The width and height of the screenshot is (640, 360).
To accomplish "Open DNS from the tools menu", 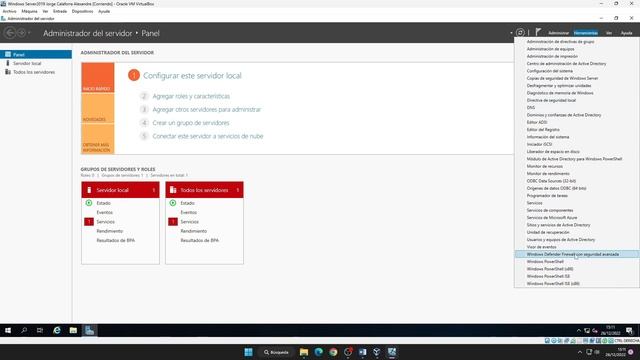I will pos(531,108).
